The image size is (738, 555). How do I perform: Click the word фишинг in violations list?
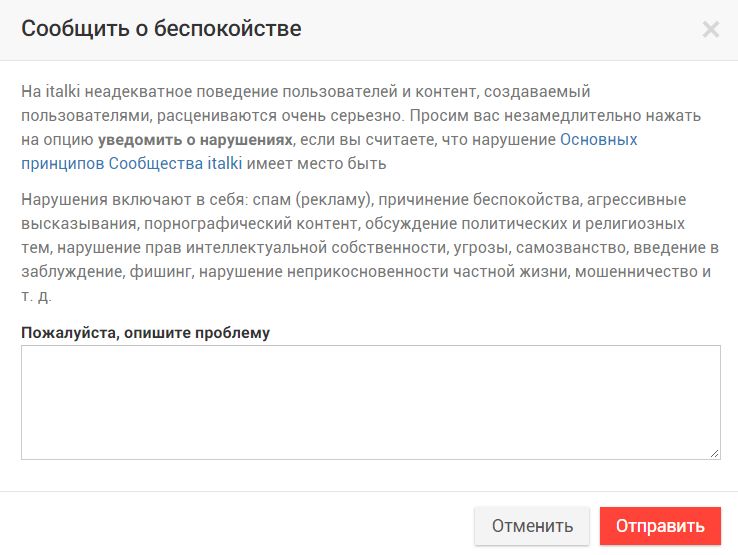(160, 272)
